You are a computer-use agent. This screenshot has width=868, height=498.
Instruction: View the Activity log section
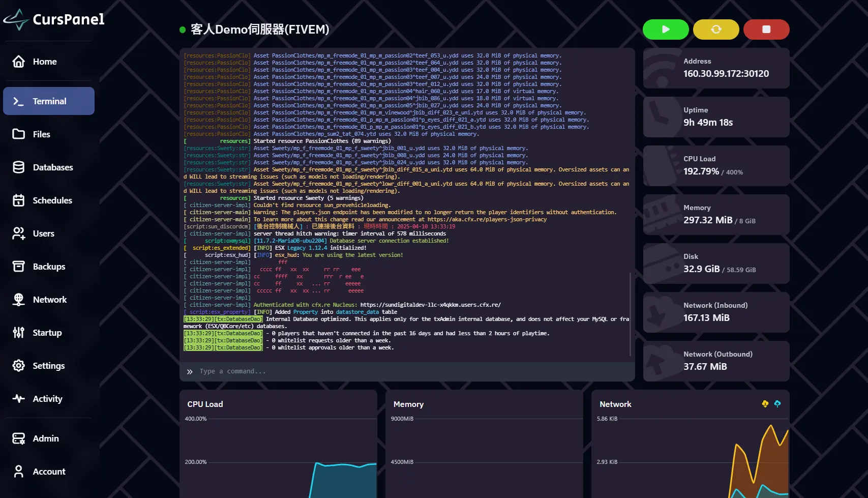click(x=49, y=399)
